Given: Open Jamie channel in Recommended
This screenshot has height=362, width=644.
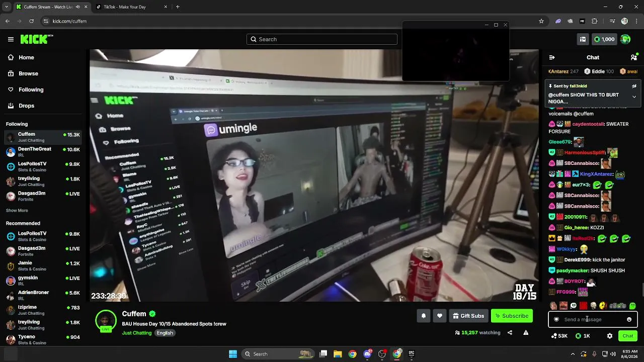Looking at the screenshot, I should [x=43, y=265].
